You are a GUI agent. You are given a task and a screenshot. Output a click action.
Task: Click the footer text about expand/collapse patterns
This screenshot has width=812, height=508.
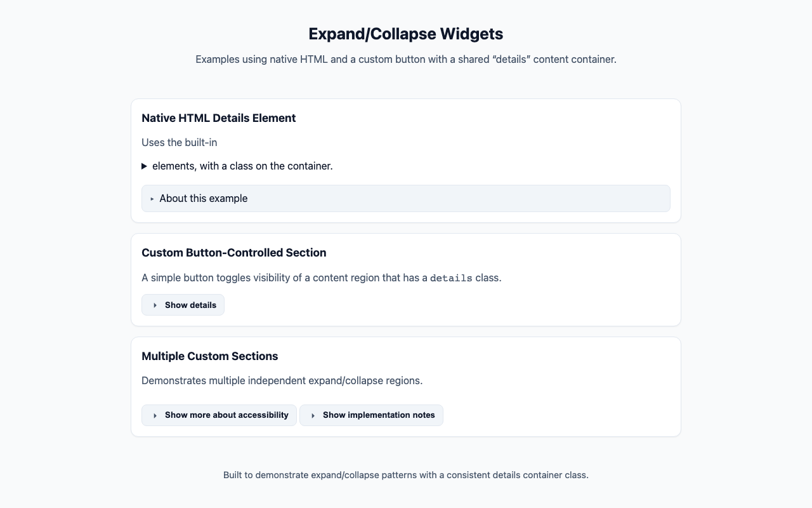click(405, 475)
